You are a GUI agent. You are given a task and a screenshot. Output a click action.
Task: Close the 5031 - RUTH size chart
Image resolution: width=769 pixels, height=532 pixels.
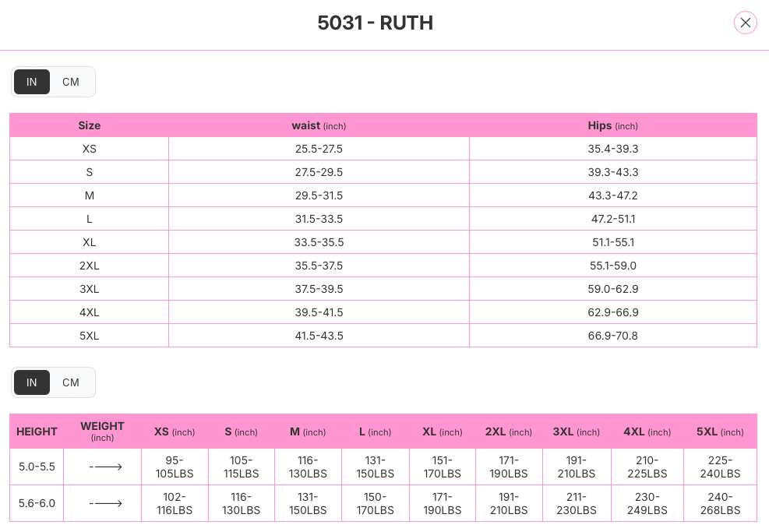tap(746, 23)
